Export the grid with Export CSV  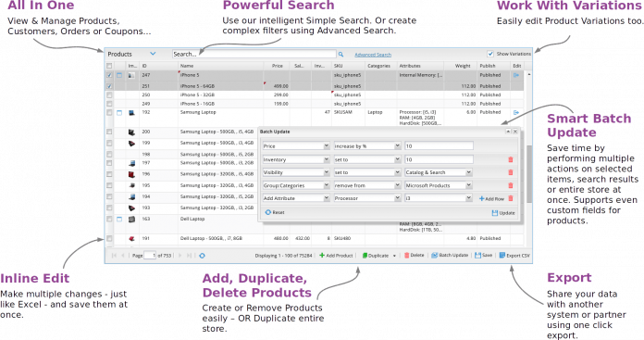pos(514,256)
